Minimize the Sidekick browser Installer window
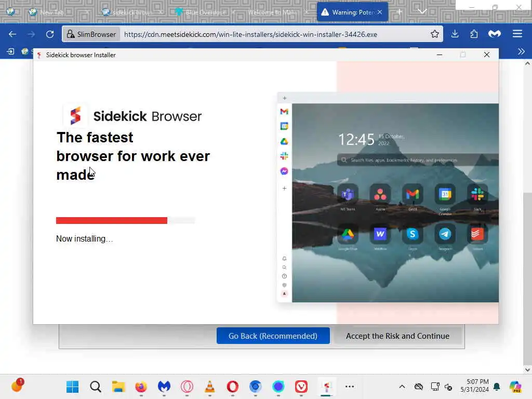The height and width of the screenshot is (399, 532). pyautogui.click(x=440, y=55)
